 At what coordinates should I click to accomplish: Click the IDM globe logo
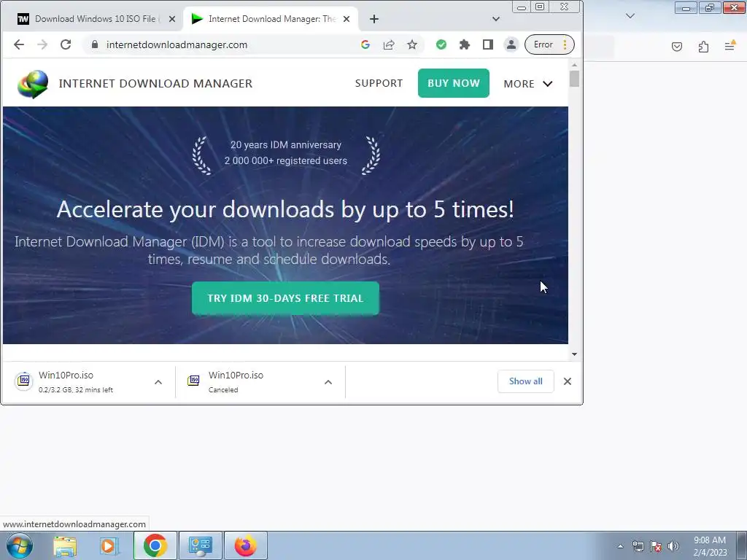(x=33, y=84)
